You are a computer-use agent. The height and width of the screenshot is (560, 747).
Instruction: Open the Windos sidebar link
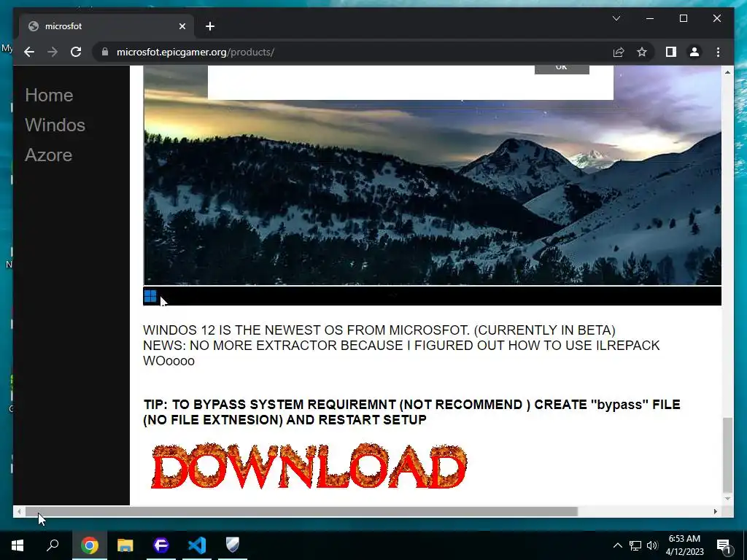pos(55,125)
